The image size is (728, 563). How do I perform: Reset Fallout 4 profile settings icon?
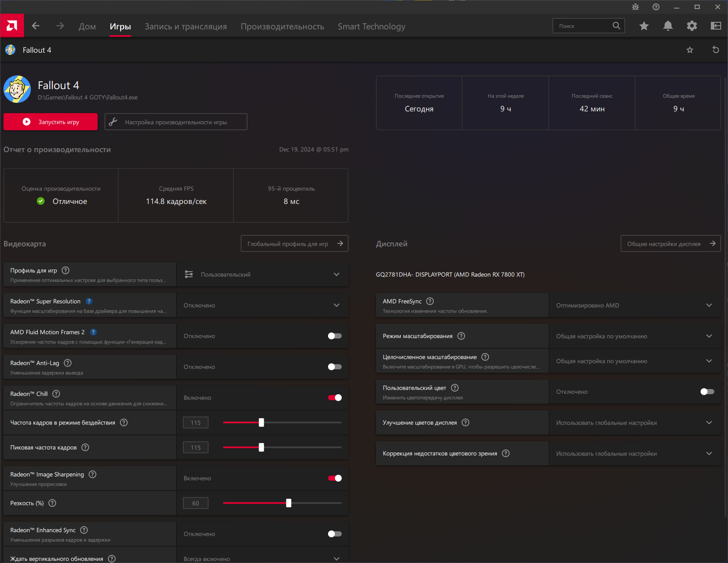click(x=716, y=50)
